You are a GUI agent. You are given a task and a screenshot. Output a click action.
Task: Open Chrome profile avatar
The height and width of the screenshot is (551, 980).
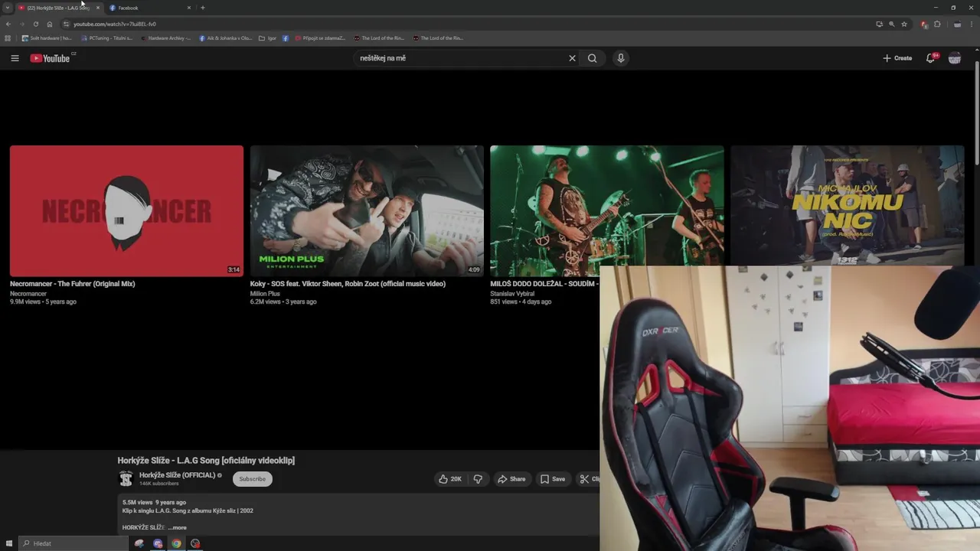click(957, 24)
